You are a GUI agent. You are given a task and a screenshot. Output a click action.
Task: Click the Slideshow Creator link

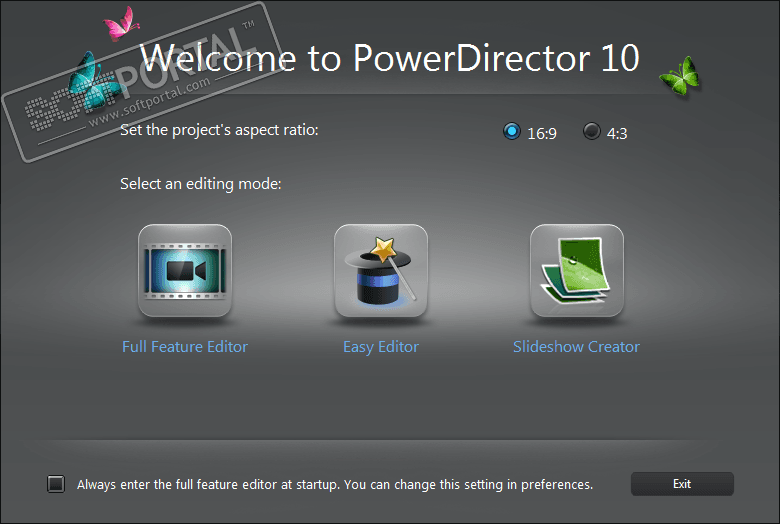point(576,346)
